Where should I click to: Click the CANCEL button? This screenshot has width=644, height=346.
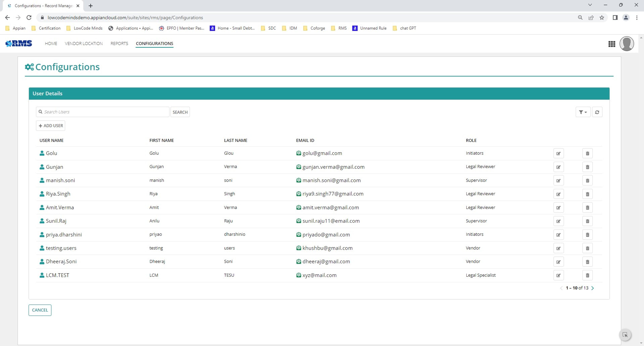click(40, 310)
